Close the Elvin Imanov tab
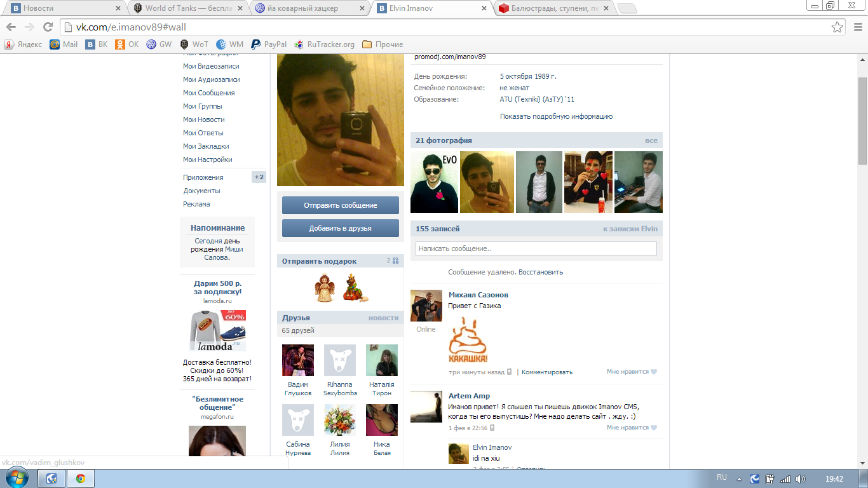Viewport: 868px width, 488px height. click(x=484, y=9)
